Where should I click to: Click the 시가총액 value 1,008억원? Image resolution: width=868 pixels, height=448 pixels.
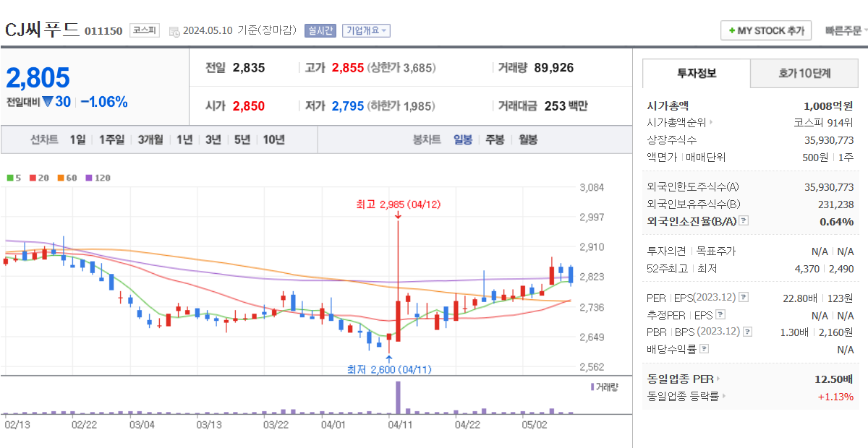(828, 105)
